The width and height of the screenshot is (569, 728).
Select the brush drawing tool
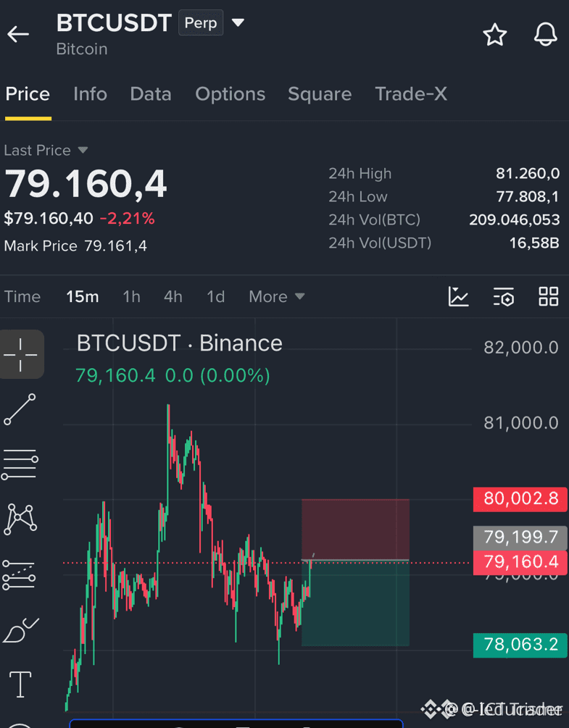click(20, 630)
